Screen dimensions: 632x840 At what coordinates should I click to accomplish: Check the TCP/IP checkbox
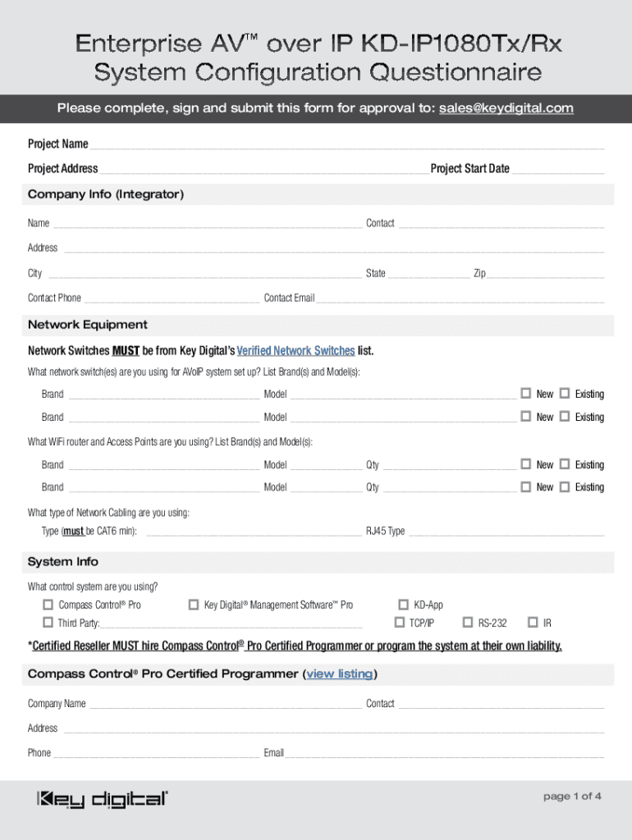(400, 623)
